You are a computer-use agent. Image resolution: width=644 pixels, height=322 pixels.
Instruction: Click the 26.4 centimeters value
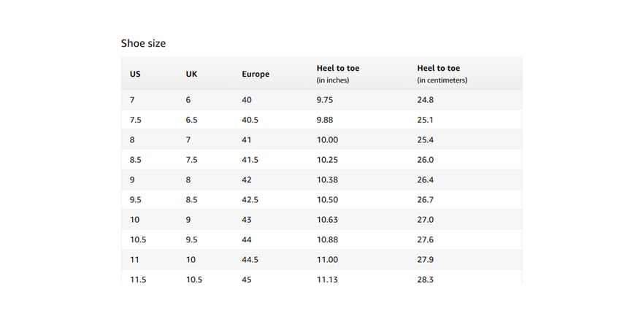[x=425, y=180]
